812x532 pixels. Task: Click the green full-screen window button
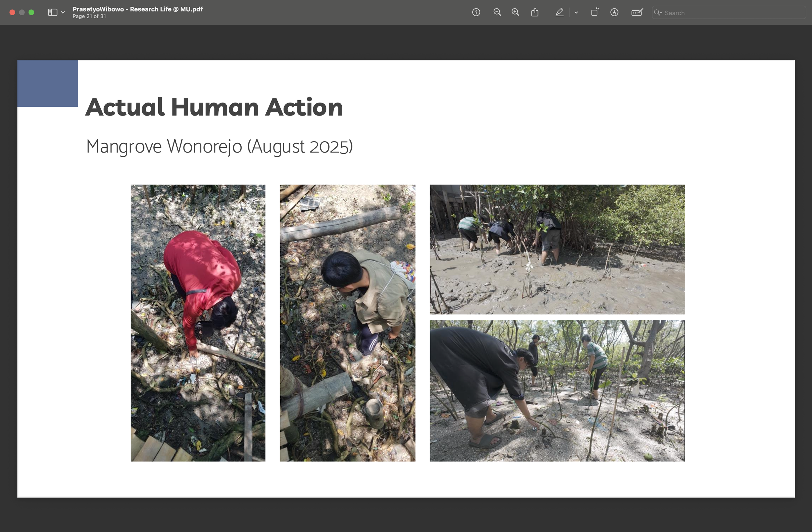coord(32,13)
